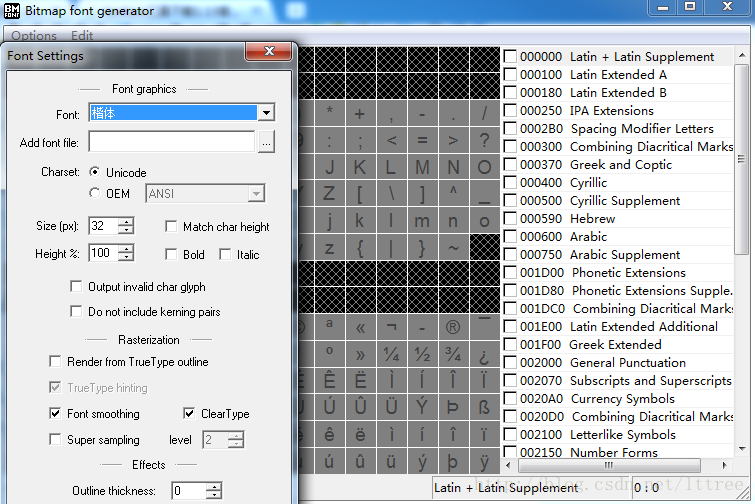Viewport: 755px width, 504px height.
Task: Check Render from TrueType outline
Action: coord(55,362)
